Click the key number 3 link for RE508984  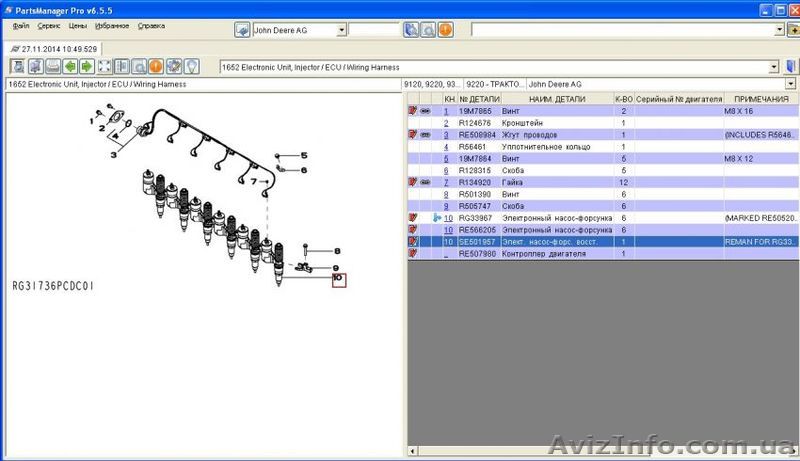click(x=447, y=135)
